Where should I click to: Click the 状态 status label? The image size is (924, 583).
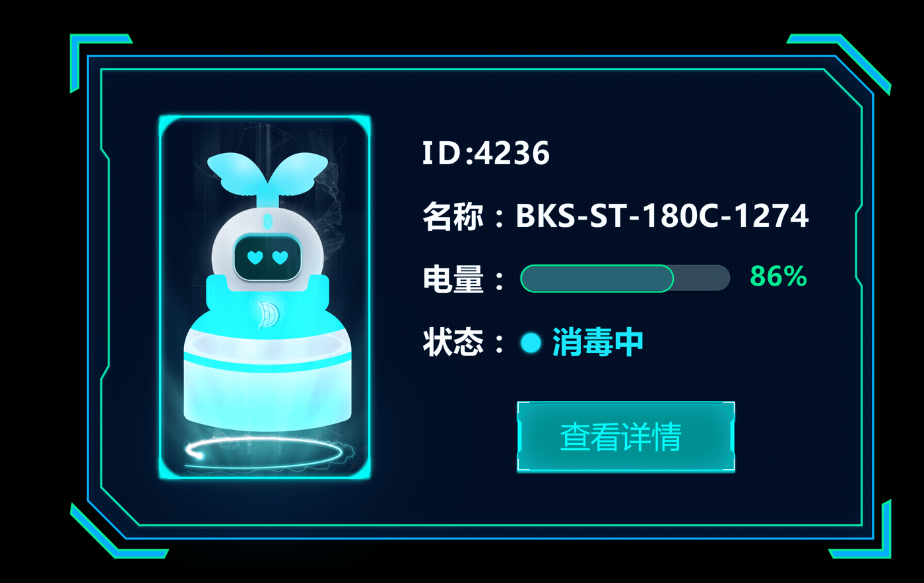(x=453, y=342)
